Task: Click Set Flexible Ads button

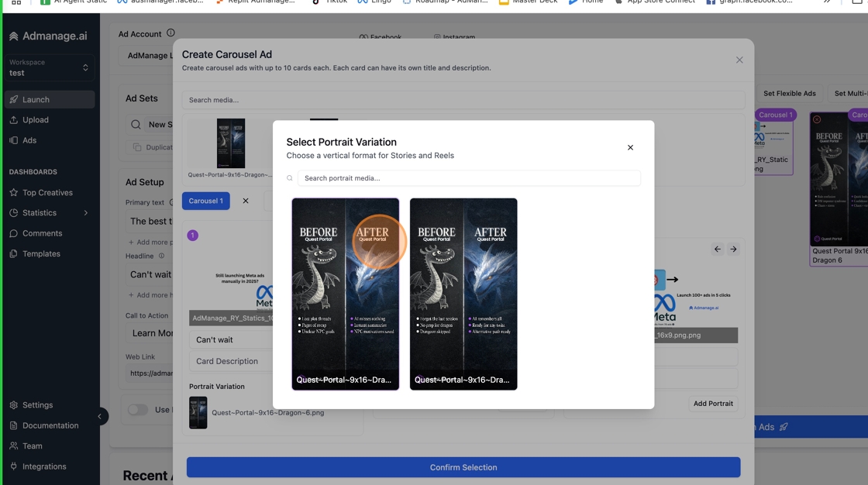Action: coord(790,94)
